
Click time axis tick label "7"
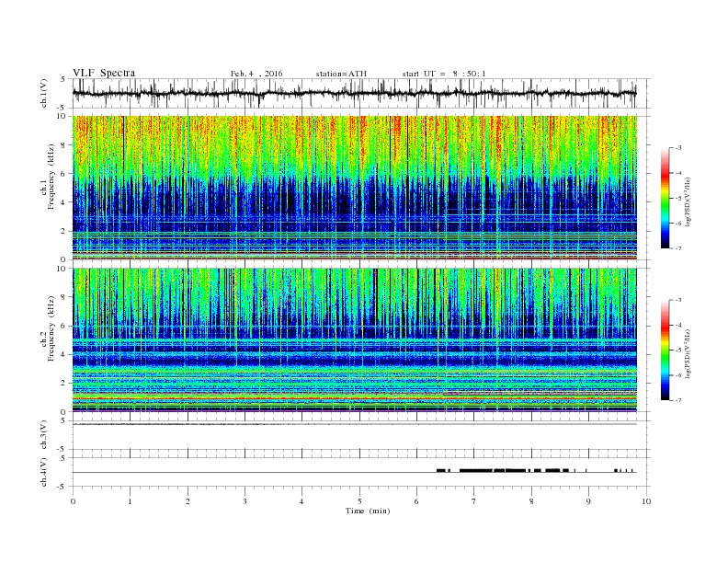pos(474,501)
